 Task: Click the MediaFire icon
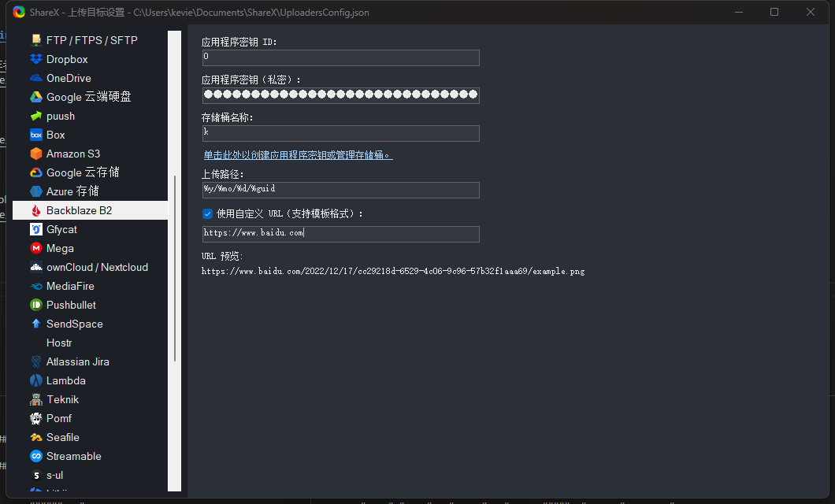point(35,286)
